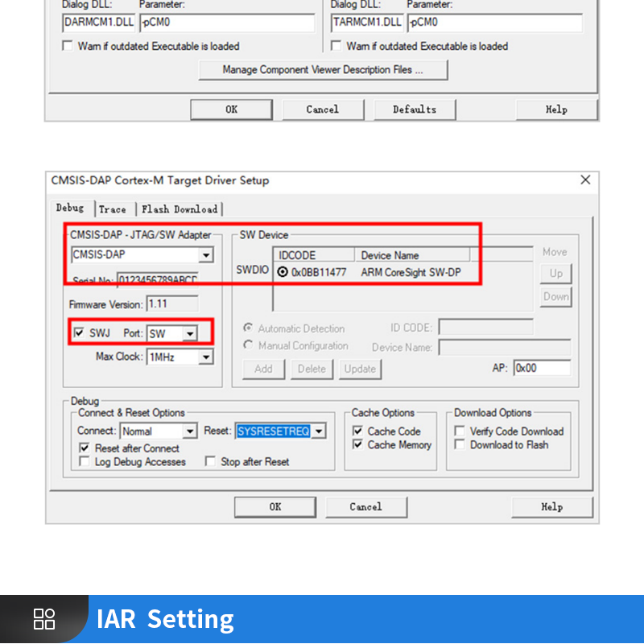Uncheck the Cache Code option

coord(357,431)
